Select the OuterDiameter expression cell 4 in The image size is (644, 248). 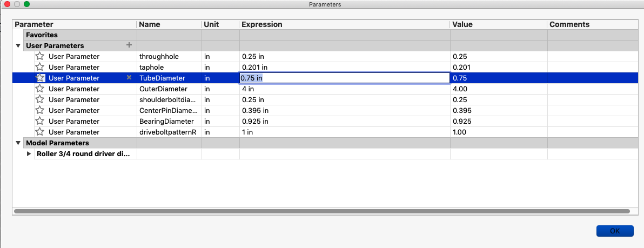click(344, 89)
